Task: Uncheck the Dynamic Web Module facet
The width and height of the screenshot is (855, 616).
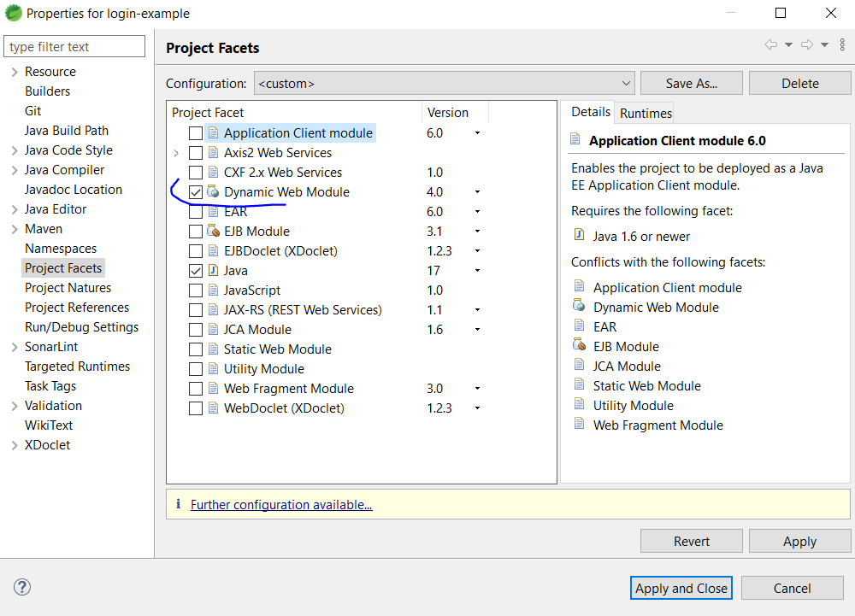Action: click(196, 191)
